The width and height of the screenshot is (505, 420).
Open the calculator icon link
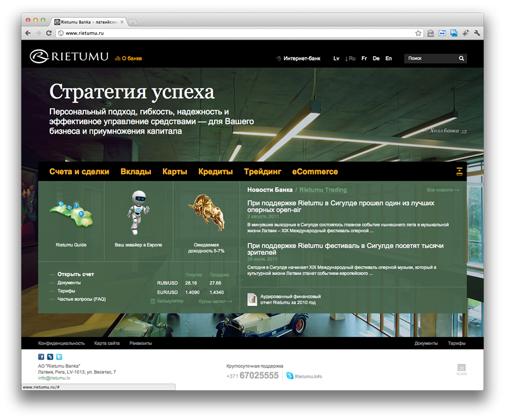click(153, 301)
